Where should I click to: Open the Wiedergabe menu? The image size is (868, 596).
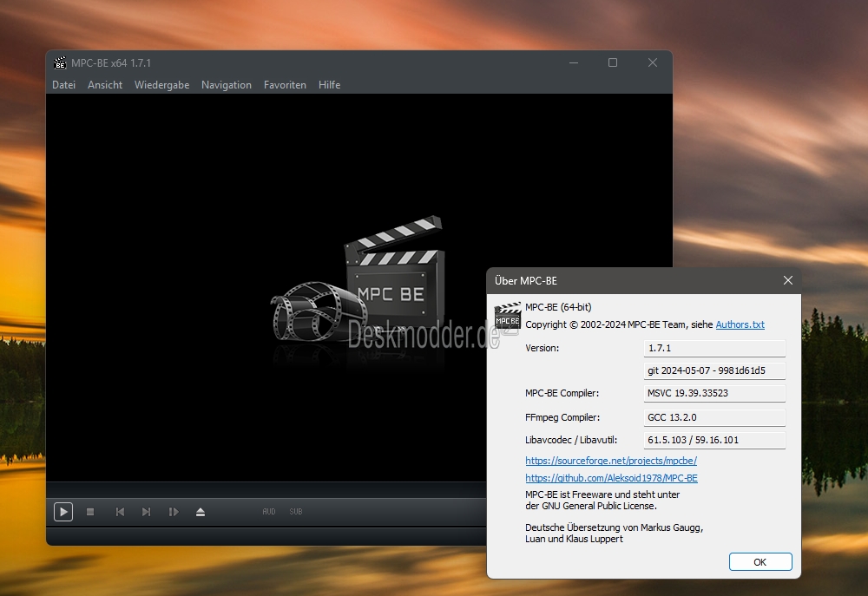161,85
